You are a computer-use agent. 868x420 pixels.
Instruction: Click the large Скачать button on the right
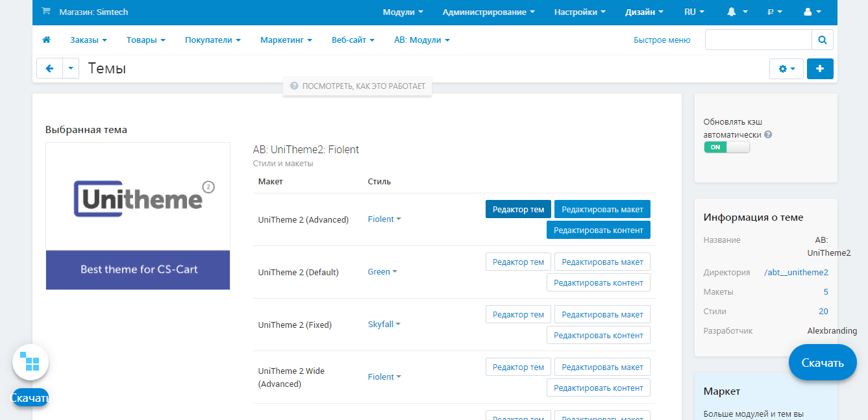click(823, 362)
